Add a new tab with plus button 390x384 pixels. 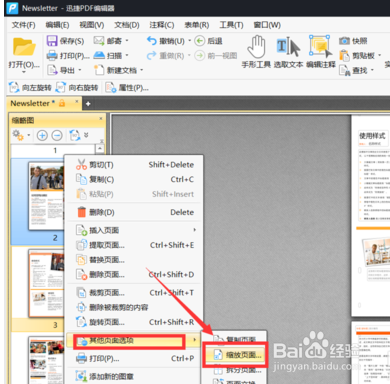pos(88,104)
